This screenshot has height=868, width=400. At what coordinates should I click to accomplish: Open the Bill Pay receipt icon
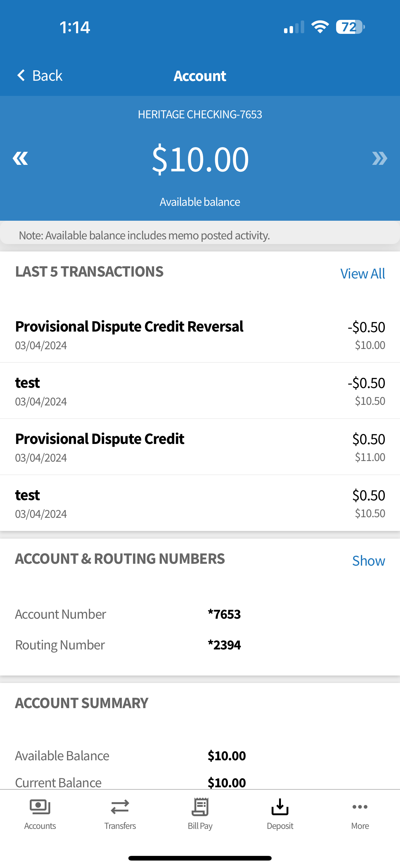pos(200,807)
